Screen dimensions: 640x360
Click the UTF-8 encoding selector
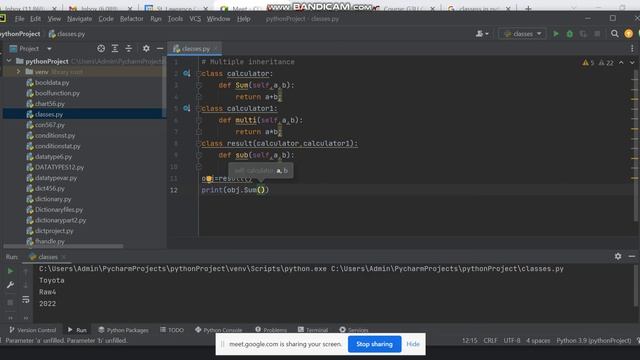pyautogui.click(x=512, y=340)
